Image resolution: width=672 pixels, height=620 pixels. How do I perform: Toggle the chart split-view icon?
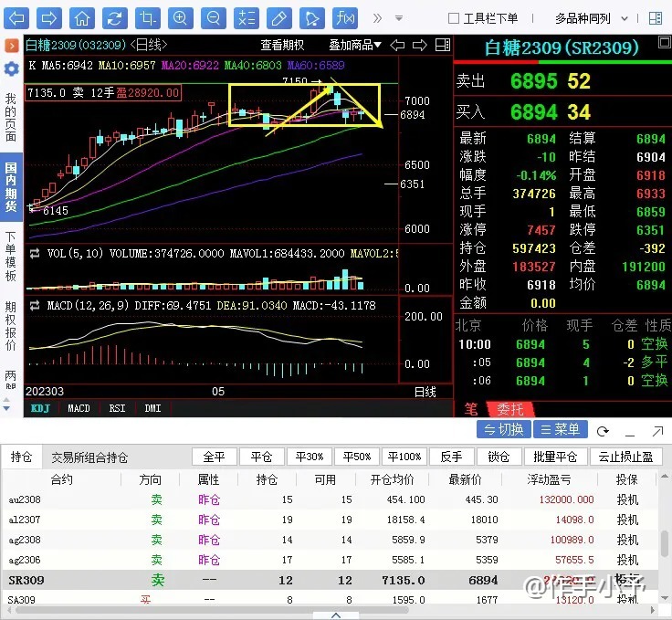(x=442, y=45)
